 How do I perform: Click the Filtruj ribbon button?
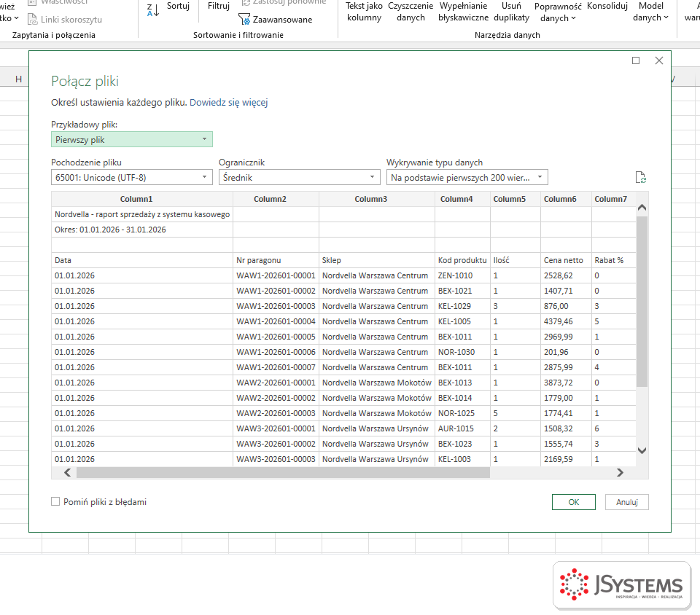click(218, 6)
